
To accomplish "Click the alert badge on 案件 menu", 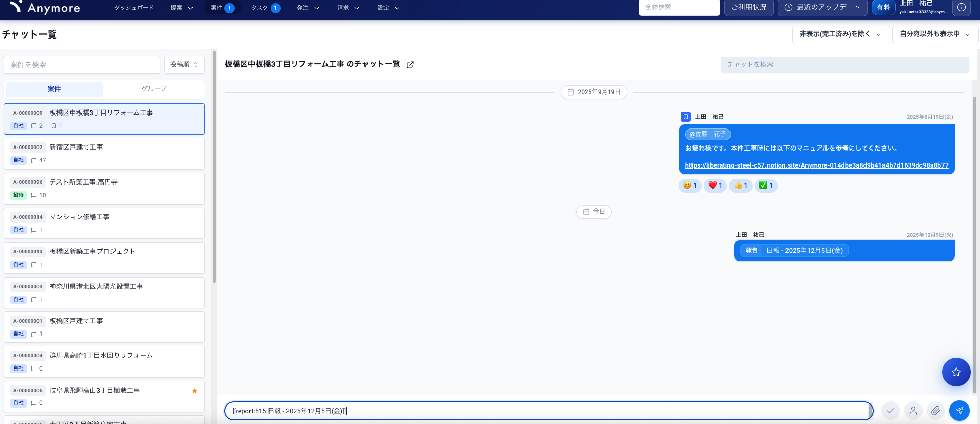I will [229, 8].
